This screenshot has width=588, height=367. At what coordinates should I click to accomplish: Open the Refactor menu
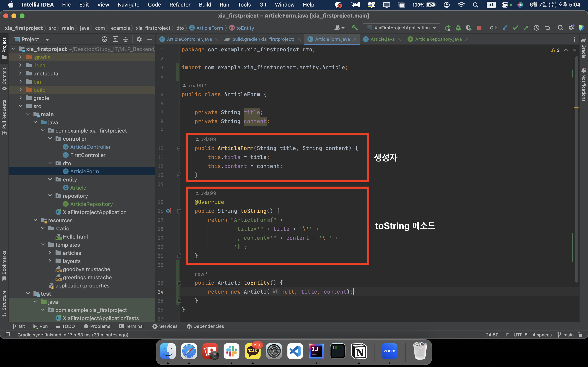tap(179, 5)
